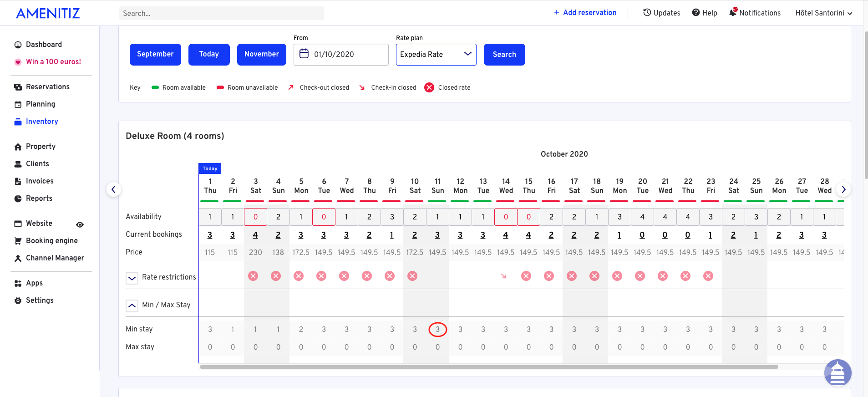Go to Planning section
This screenshot has width=868, height=397.
coord(40,104)
